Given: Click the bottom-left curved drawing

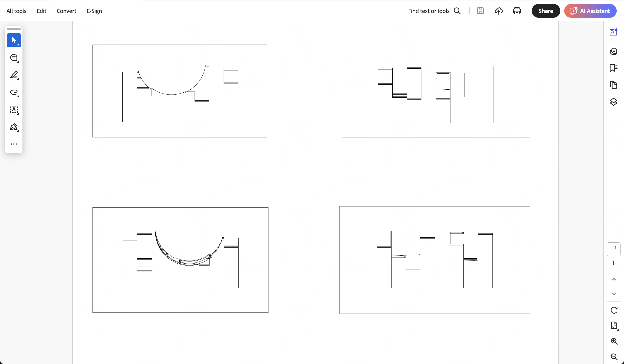Looking at the screenshot, I should tap(180, 260).
